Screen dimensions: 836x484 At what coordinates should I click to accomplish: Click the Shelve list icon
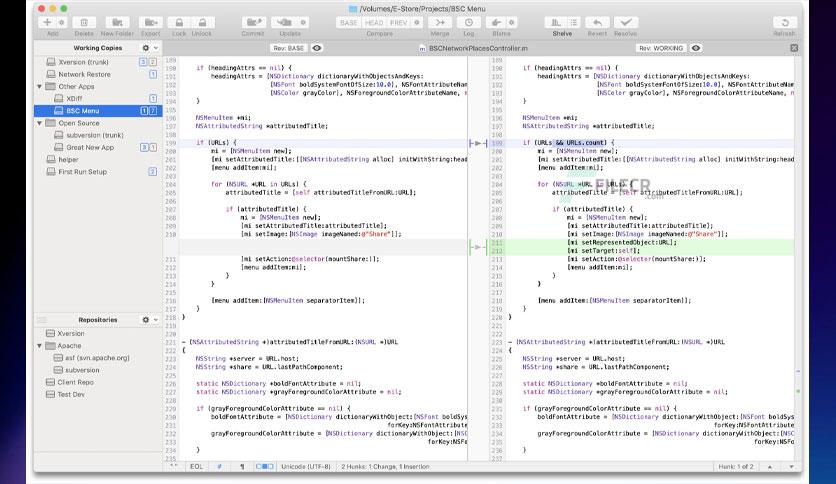[x=574, y=22]
